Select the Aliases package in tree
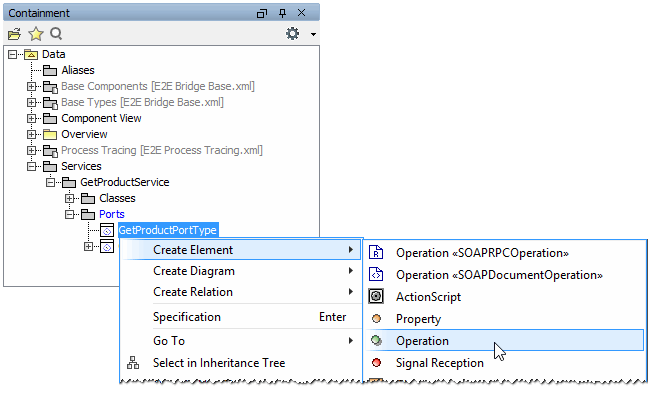This screenshot has height=393, width=651. click(78, 70)
